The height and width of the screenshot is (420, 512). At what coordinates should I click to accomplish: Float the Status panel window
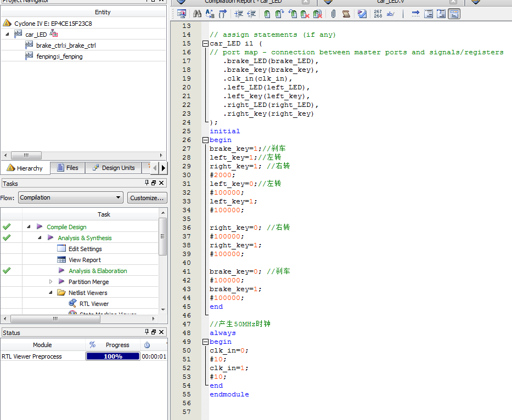154,332
